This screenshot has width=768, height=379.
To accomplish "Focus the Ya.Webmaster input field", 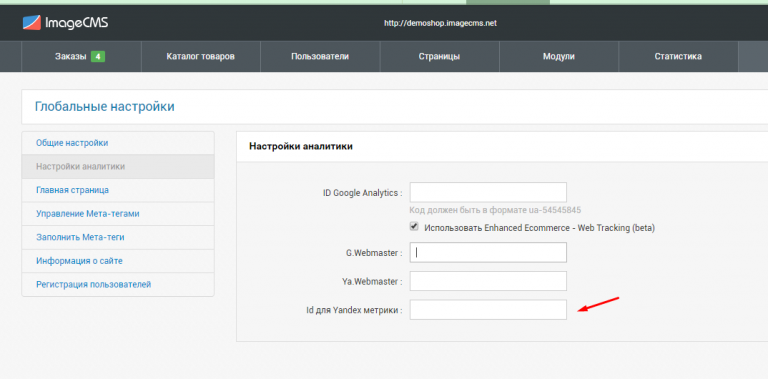I will click(488, 281).
